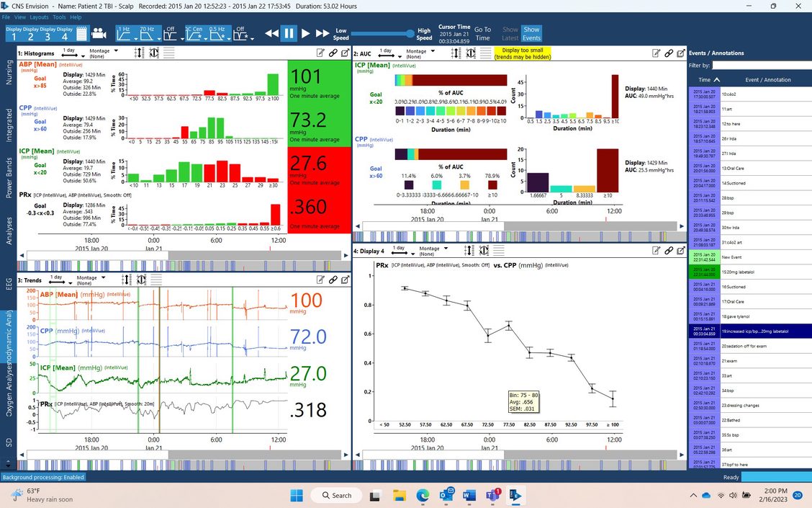812x508 pixels.
Task: Toggle Show Latest button
Action: coord(510,34)
